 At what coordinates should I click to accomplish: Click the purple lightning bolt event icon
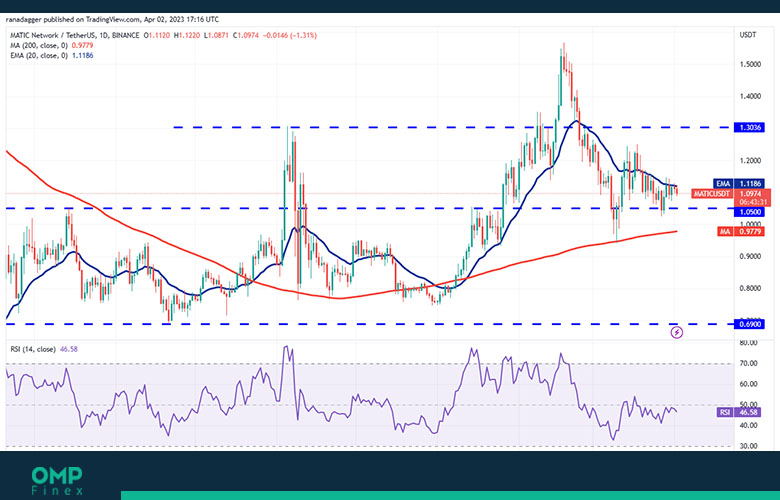[x=677, y=332]
